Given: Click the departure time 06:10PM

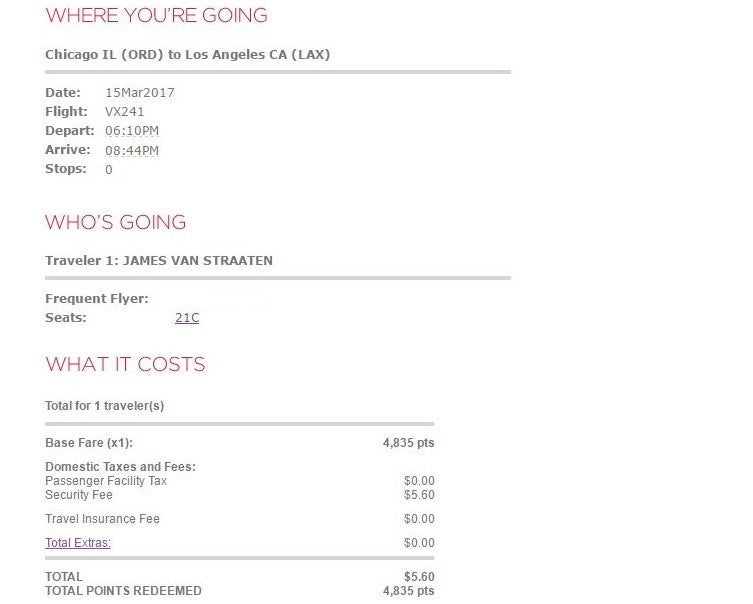Looking at the screenshot, I should (132, 131).
